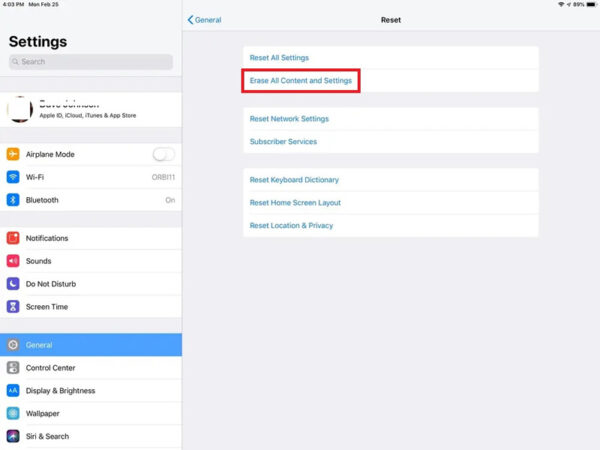
Task: Tap the 89% battery percentage
Action: pyautogui.click(x=578, y=5)
